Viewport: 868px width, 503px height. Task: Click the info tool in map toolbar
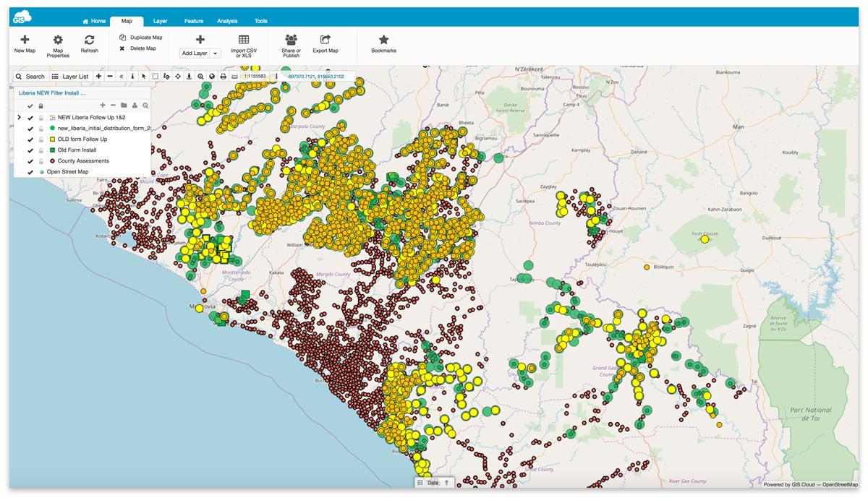tap(132, 77)
